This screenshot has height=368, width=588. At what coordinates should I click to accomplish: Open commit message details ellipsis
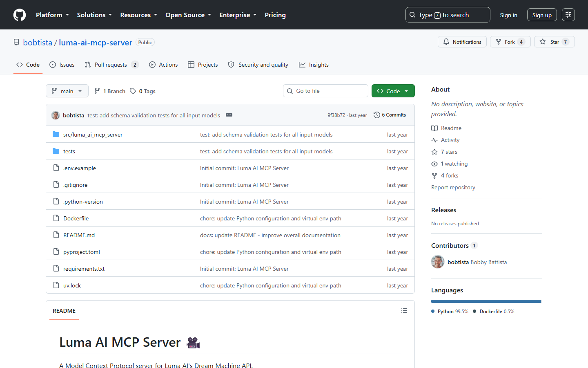229,115
